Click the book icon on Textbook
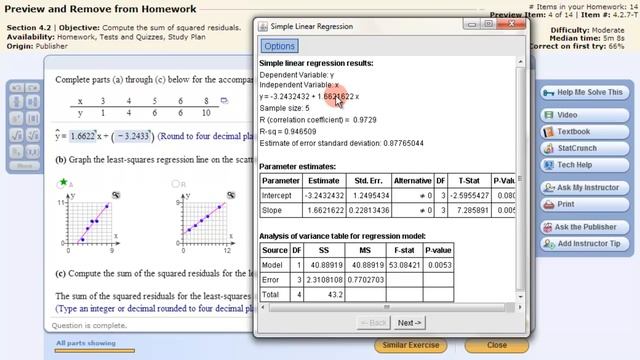This screenshot has width=640, height=360. [x=549, y=132]
